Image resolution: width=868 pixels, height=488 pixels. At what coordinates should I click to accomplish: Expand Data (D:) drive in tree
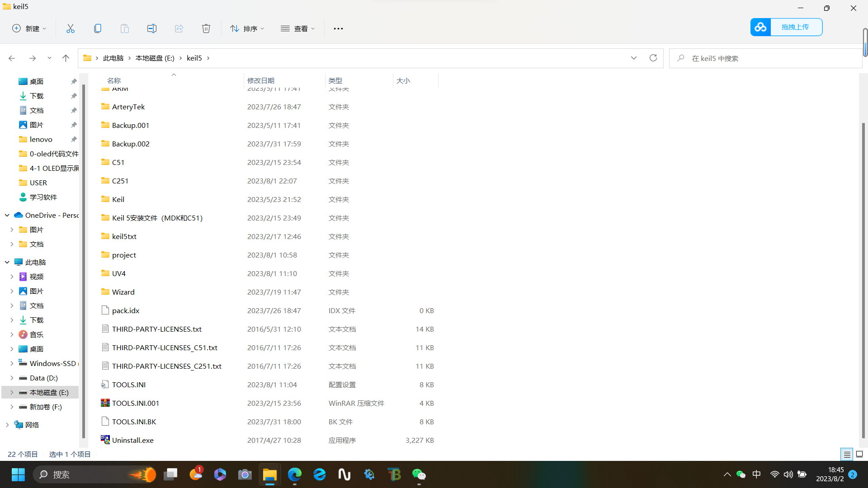coord(12,378)
